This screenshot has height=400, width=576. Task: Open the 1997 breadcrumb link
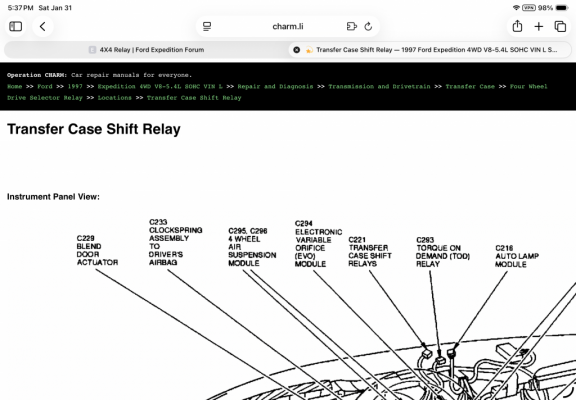point(75,86)
